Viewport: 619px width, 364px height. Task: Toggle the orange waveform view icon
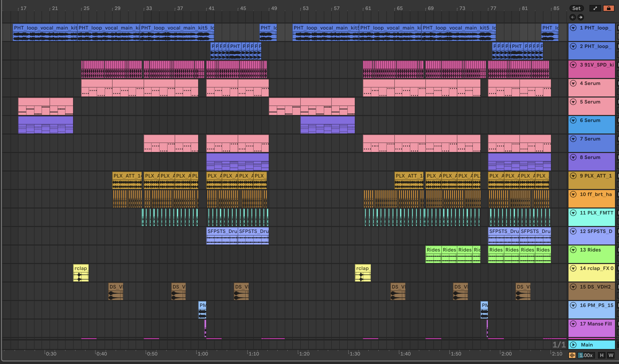tap(572, 355)
